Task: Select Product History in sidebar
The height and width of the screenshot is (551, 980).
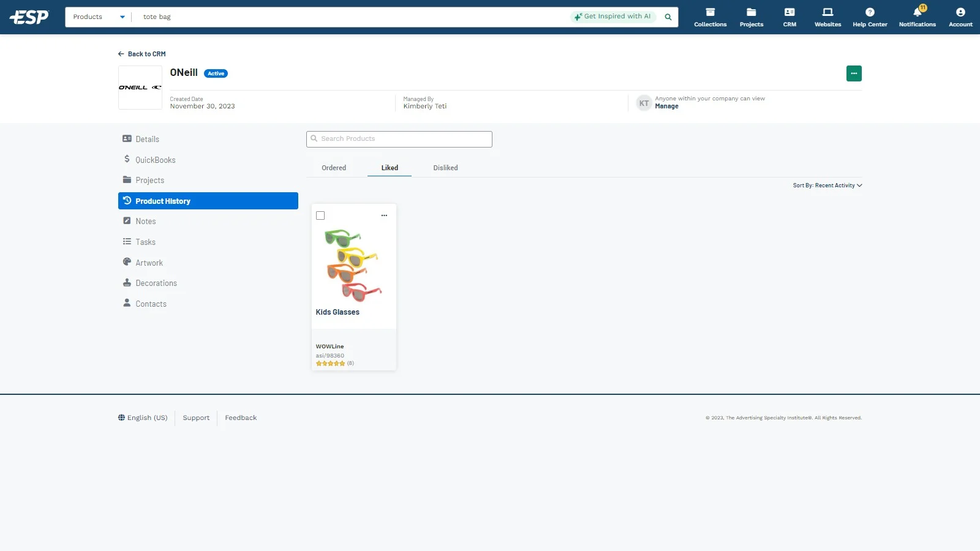Action: tap(208, 201)
